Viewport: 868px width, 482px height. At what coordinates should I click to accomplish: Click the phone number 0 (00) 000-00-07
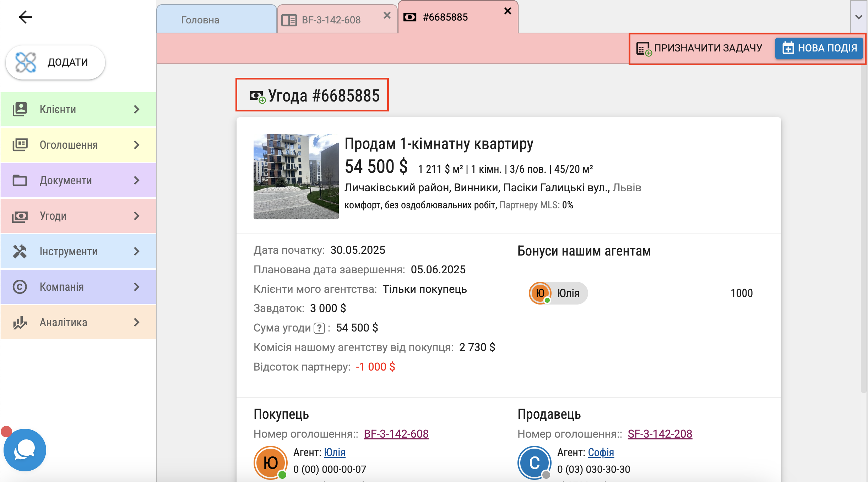coord(330,469)
